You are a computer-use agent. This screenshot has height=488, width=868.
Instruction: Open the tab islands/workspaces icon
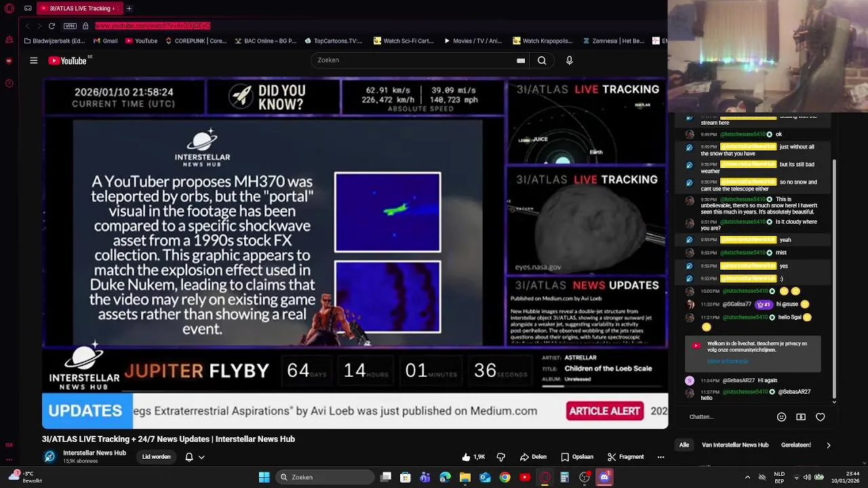click(x=28, y=8)
